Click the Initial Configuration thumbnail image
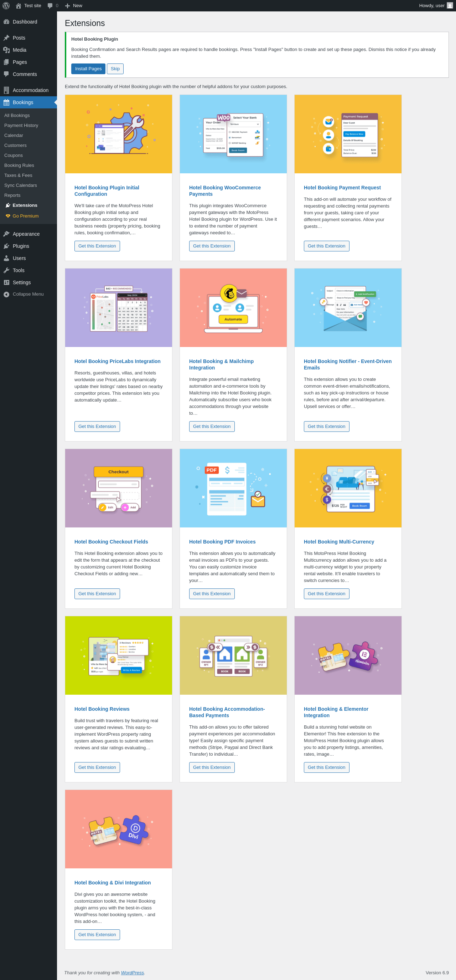 pyautogui.click(x=119, y=134)
